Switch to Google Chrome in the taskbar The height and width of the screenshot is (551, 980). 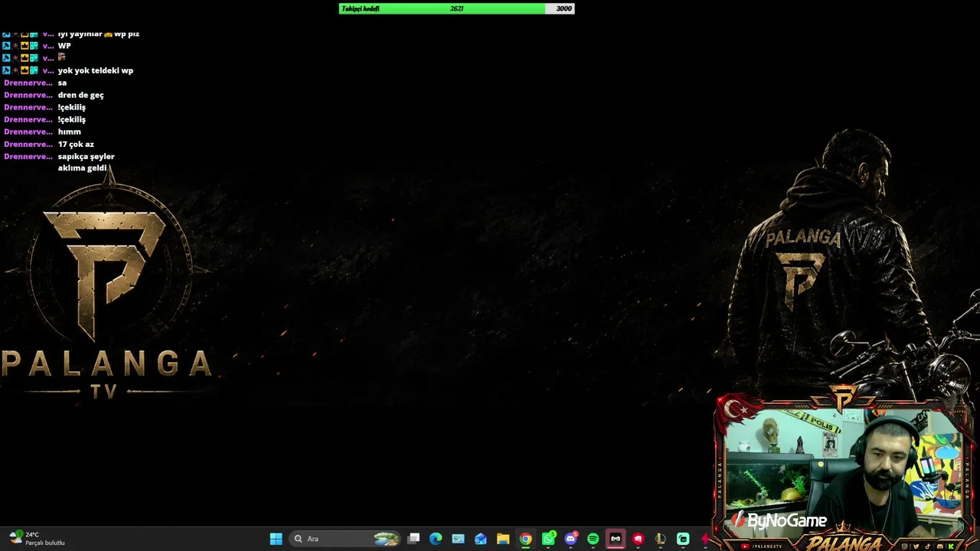[x=525, y=539]
